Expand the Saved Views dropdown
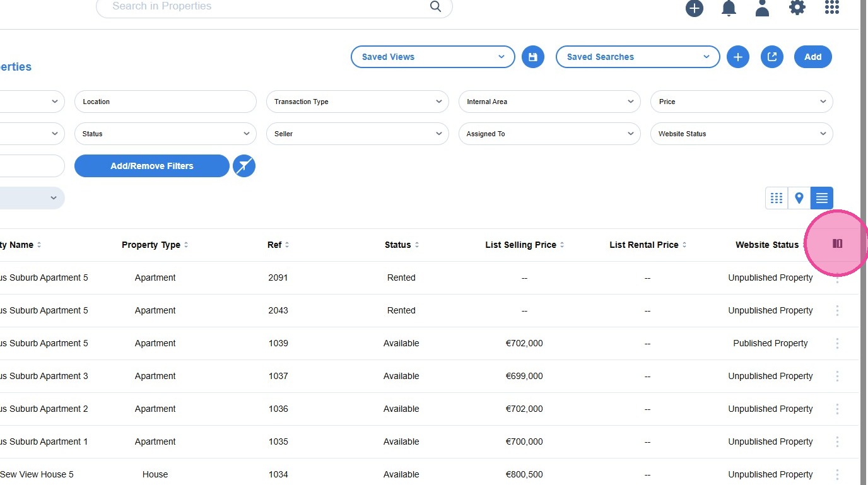868x485 pixels. 433,57
